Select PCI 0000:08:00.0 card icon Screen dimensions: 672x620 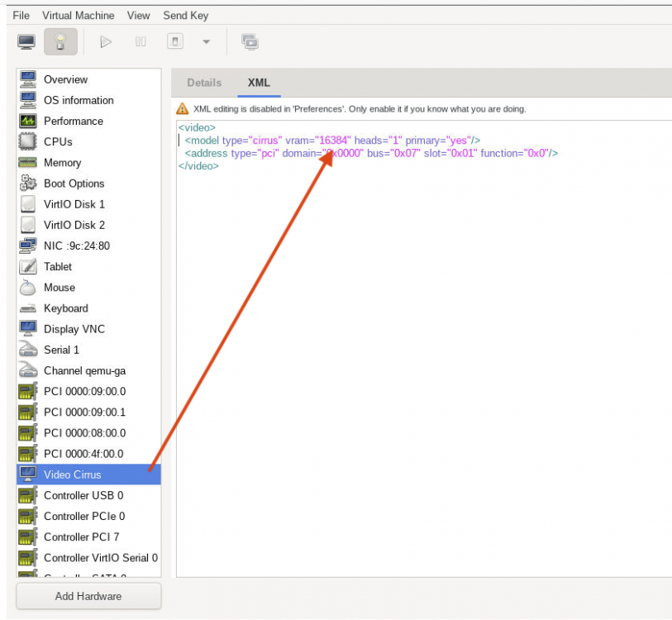(28, 432)
